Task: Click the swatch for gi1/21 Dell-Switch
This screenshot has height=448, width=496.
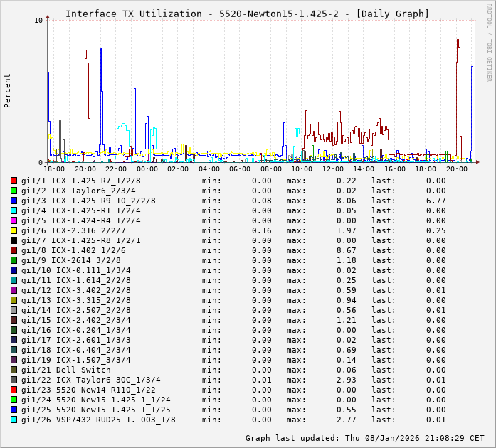Action: pyautogui.click(x=14, y=370)
